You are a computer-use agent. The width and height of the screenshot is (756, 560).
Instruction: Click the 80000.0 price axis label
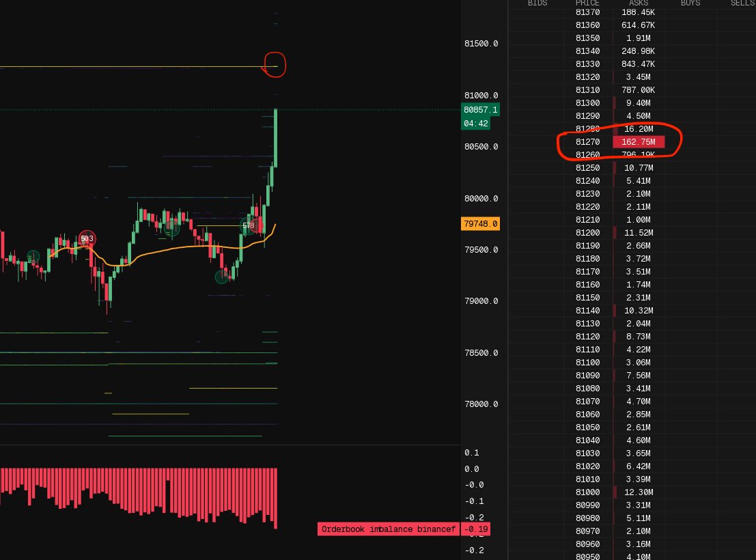click(x=481, y=199)
